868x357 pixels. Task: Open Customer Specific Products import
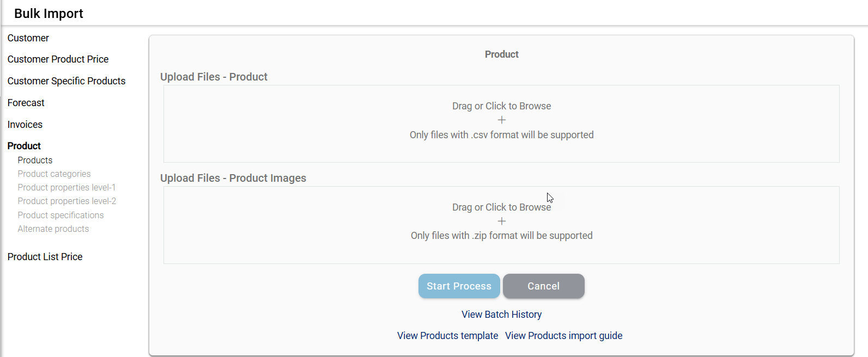[66, 81]
